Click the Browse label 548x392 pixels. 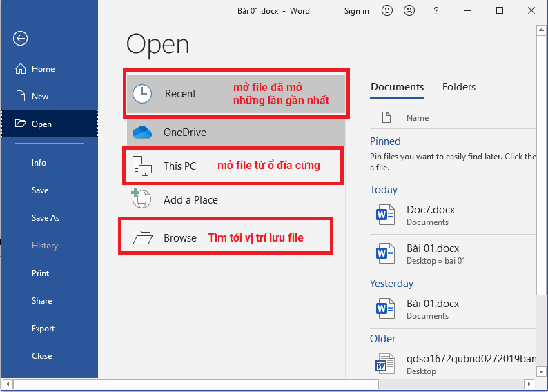[180, 238]
